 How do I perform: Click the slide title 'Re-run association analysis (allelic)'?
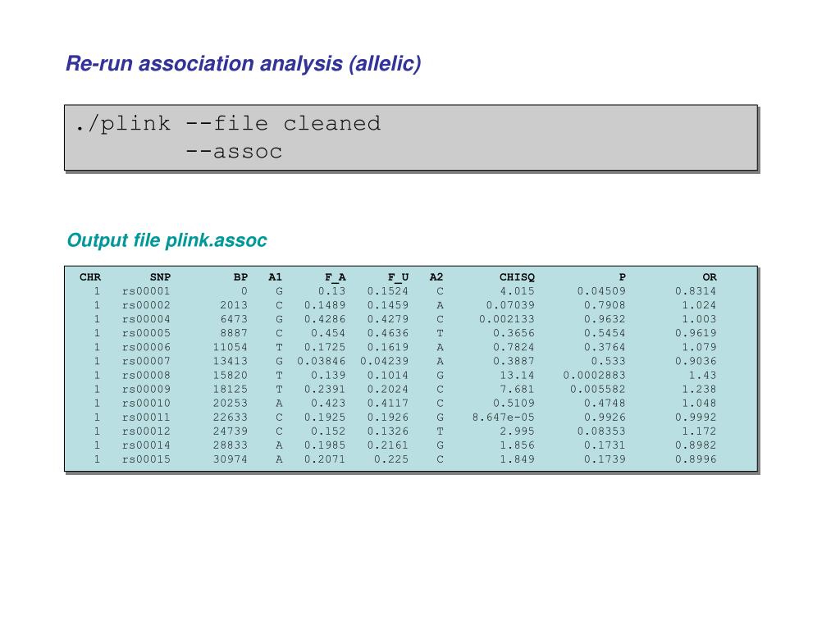(x=244, y=64)
